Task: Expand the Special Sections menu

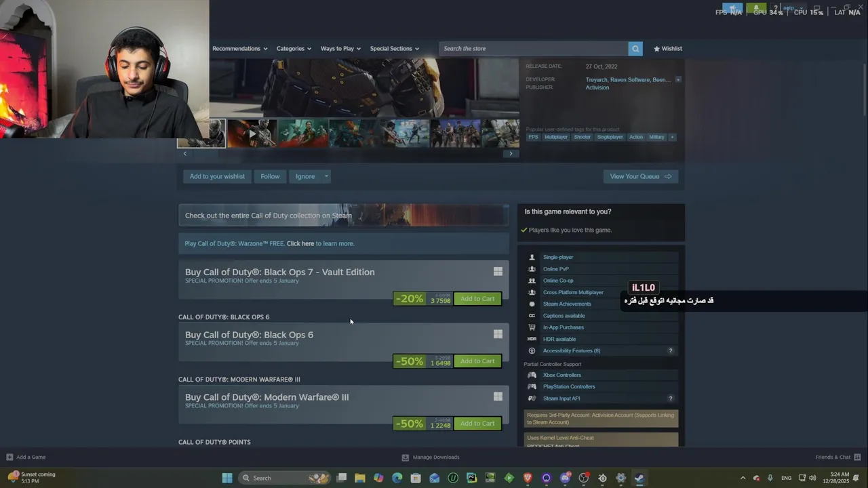Action: click(x=395, y=49)
